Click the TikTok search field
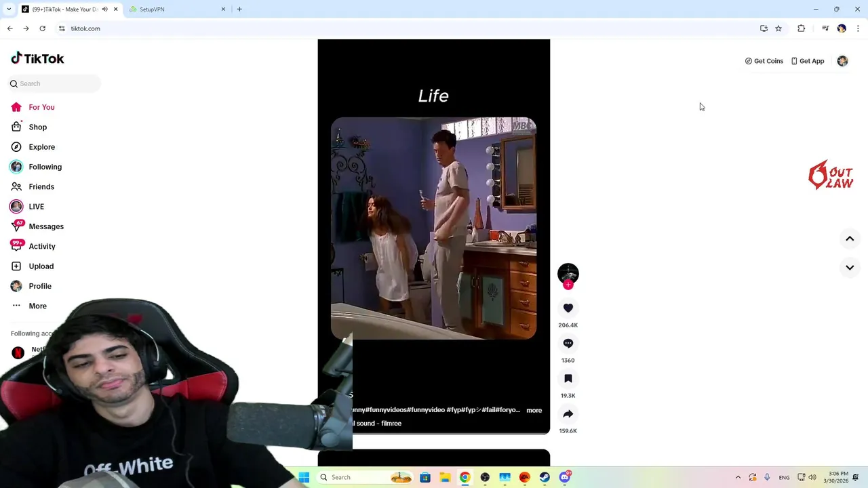868x488 pixels. click(x=54, y=83)
